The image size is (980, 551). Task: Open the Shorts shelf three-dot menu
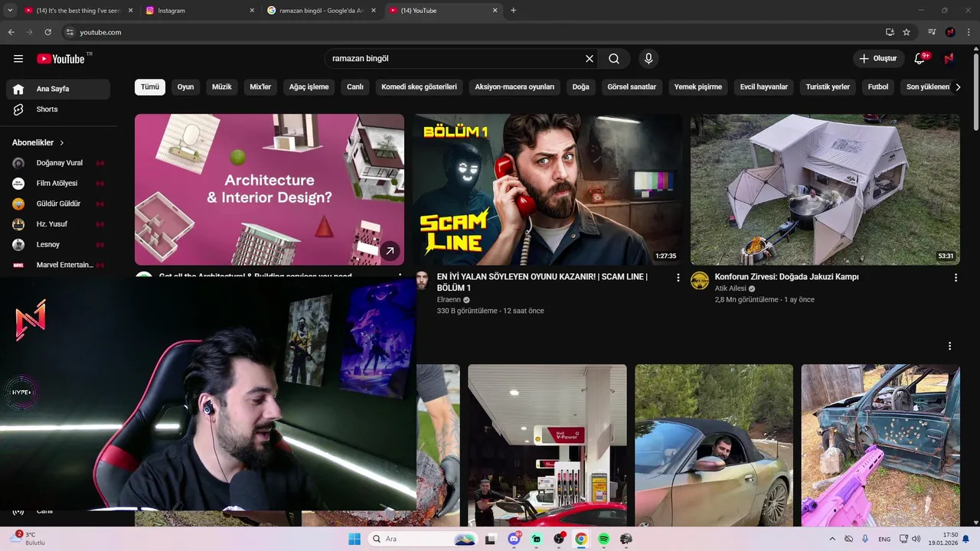tap(949, 347)
